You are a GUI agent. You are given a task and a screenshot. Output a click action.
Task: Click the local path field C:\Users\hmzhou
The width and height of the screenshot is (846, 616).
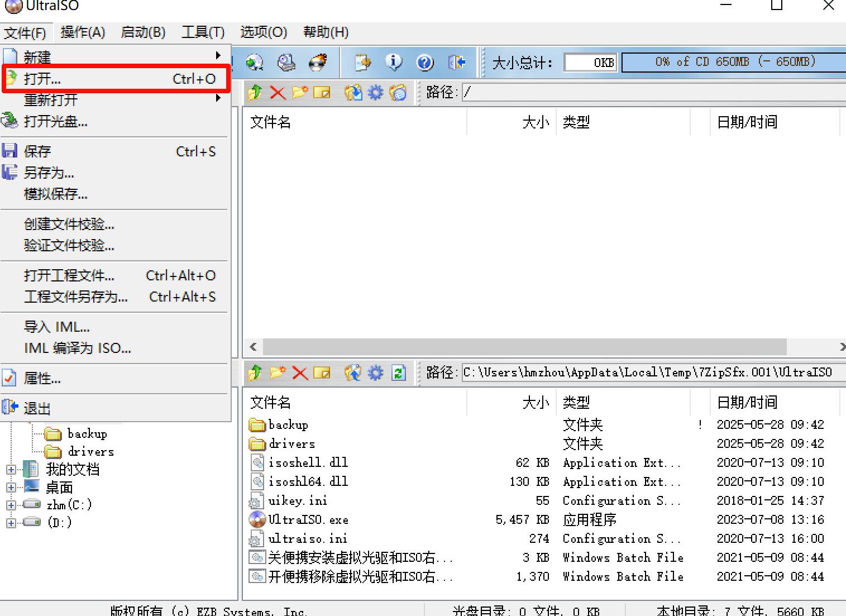[653, 373]
